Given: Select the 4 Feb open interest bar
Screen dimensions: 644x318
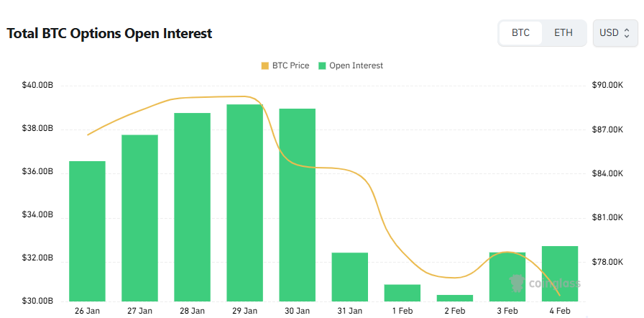Looking at the screenshot, I should [559, 273].
